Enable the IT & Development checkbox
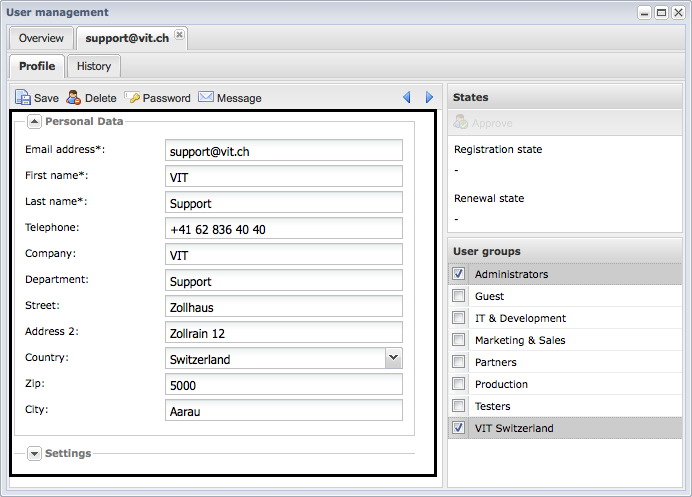 pos(459,318)
